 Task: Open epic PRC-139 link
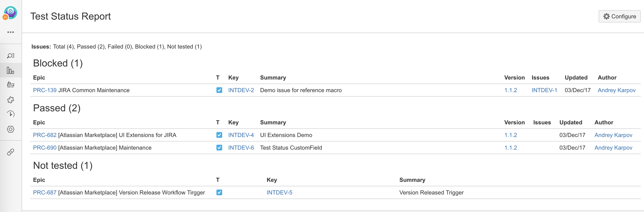coord(45,90)
